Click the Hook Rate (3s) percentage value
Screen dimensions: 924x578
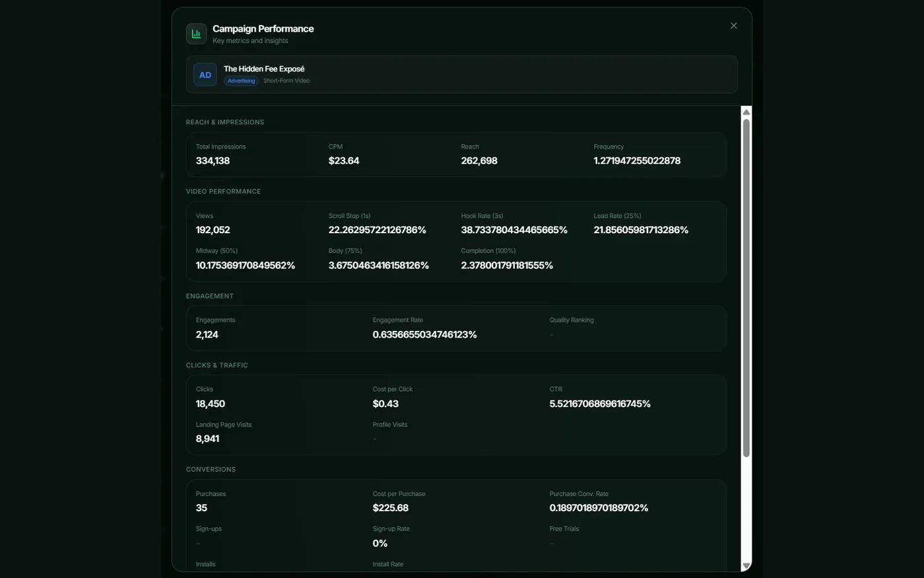coord(514,230)
